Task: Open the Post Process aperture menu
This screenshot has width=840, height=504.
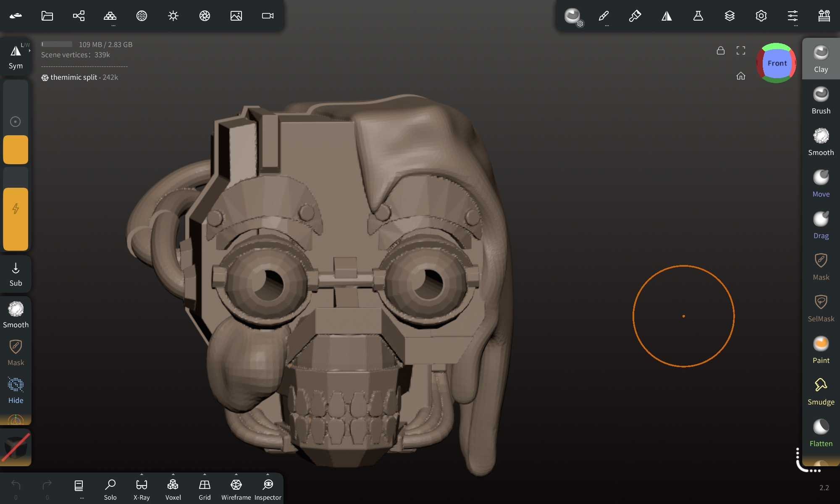Action: pyautogui.click(x=205, y=16)
